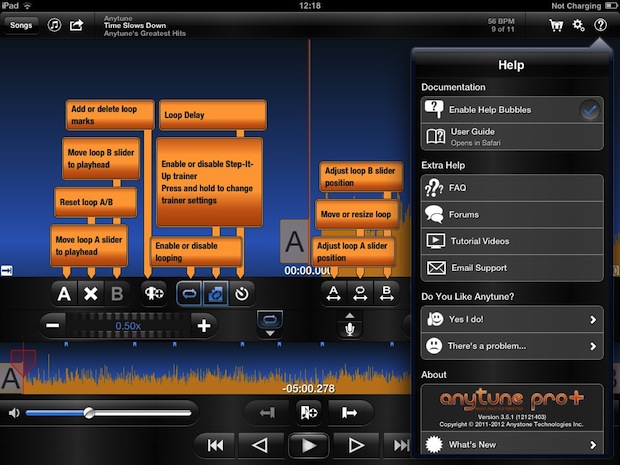Open the User Guide in Safari
This screenshot has height=465, width=620.
pyautogui.click(x=512, y=137)
